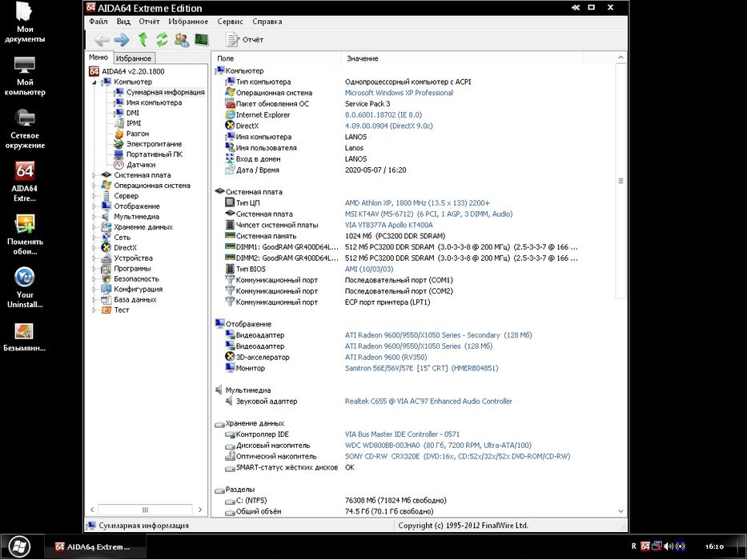Open the Start menu orb

click(19, 546)
